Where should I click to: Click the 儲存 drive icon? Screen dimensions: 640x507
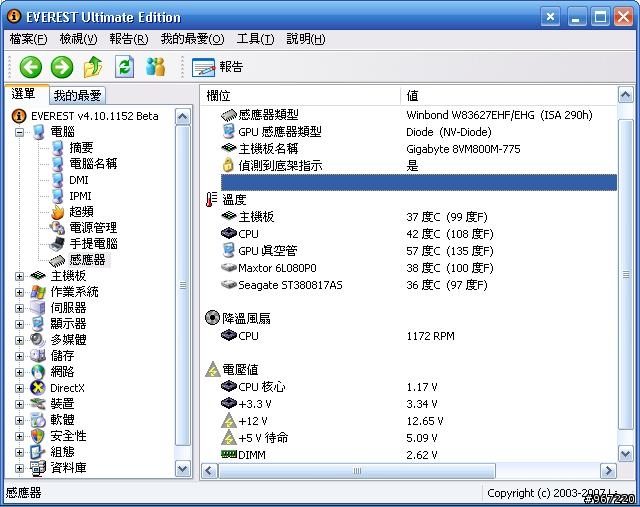coord(38,356)
